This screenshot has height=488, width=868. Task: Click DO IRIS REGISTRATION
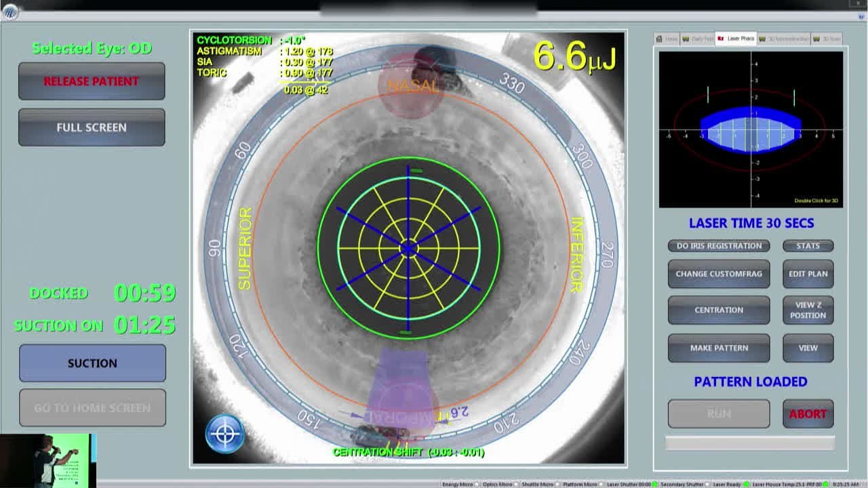[719, 246]
